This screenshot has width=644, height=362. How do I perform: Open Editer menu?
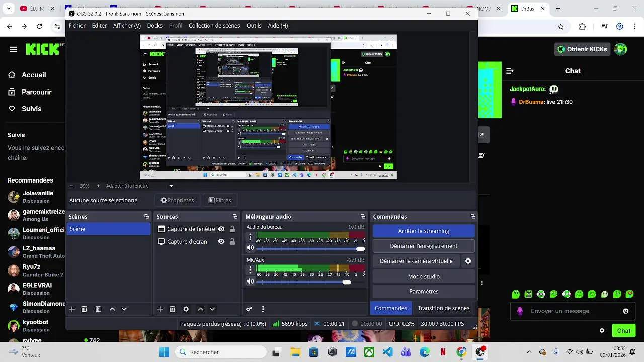tap(99, 26)
